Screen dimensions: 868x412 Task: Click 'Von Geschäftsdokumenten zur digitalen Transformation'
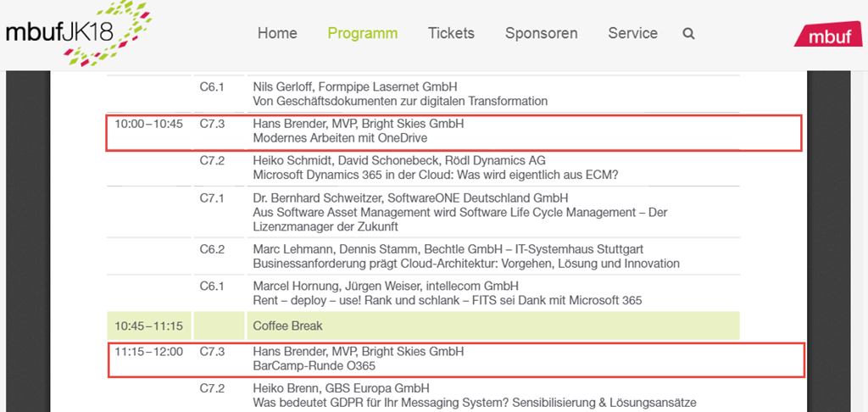[400, 101]
